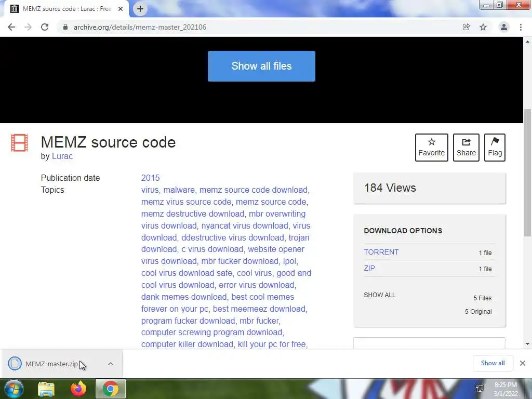Open 'memz virus source code' topic link
Image resolution: width=532 pixels, height=399 pixels.
click(x=187, y=202)
